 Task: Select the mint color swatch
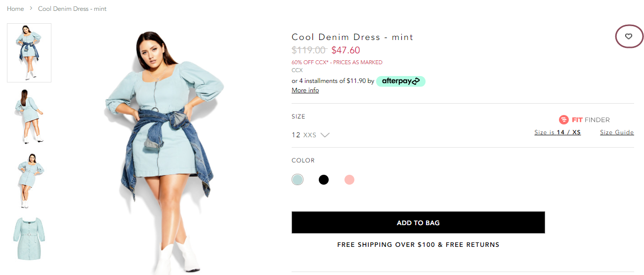(x=298, y=180)
